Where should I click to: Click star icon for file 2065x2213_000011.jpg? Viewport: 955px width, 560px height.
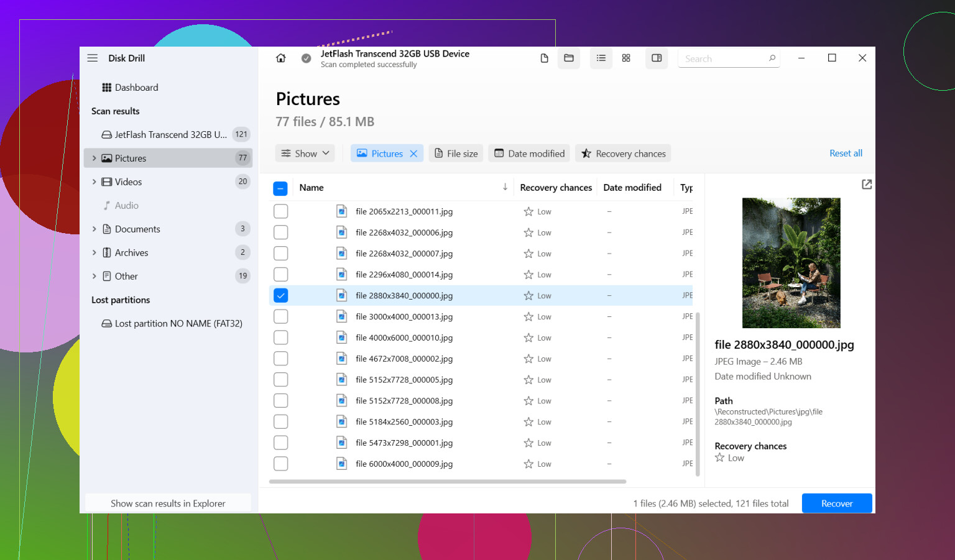(528, 211)
